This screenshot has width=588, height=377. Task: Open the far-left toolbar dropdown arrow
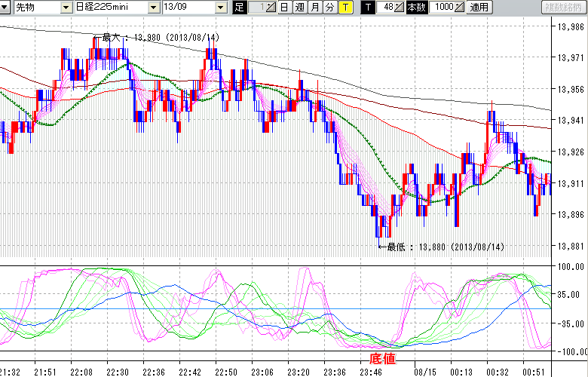click(5, 8)
